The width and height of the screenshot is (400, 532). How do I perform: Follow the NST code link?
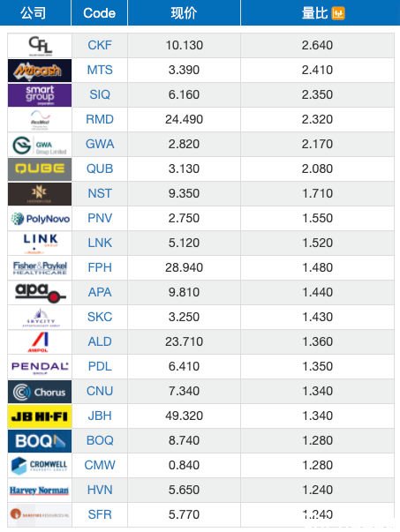100,193
